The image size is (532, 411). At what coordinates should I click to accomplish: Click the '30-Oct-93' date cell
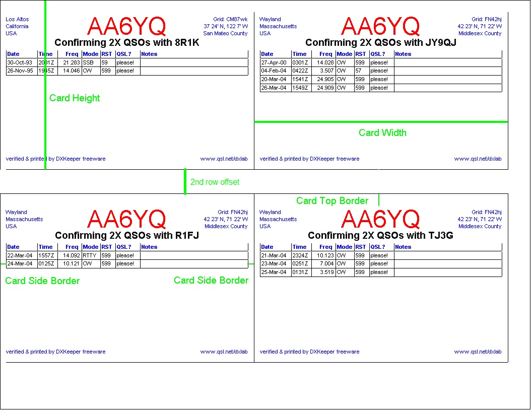pyautogui.click(x=22, y=63)
